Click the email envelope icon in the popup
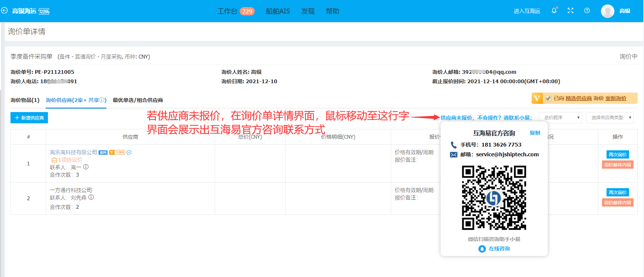 point(454,155)
